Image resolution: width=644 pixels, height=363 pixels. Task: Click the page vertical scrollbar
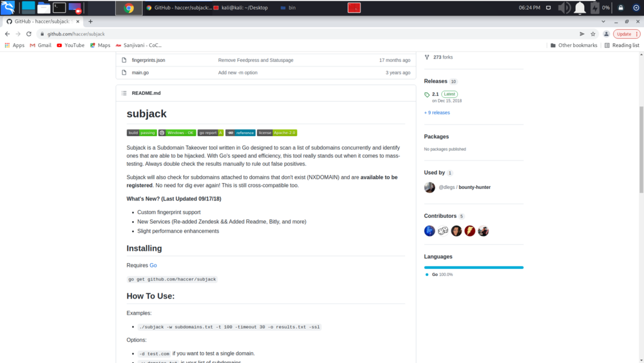tap(641, 150)
